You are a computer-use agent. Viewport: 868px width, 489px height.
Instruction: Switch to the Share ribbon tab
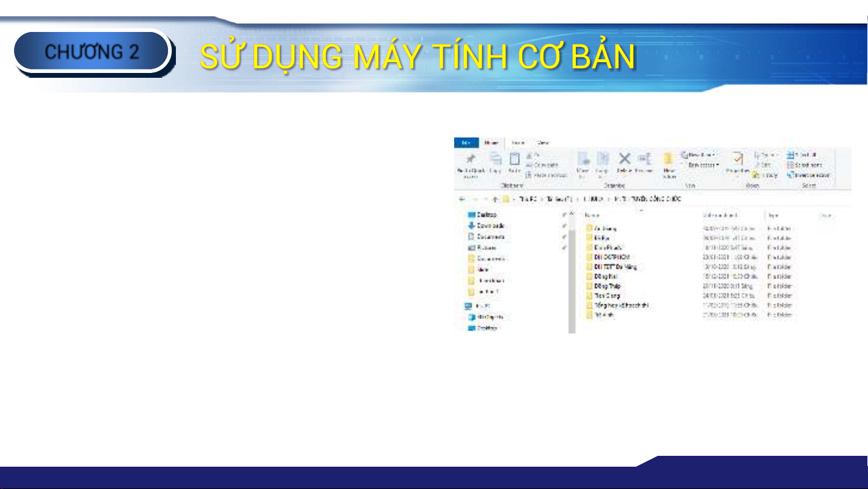[518, 143]
